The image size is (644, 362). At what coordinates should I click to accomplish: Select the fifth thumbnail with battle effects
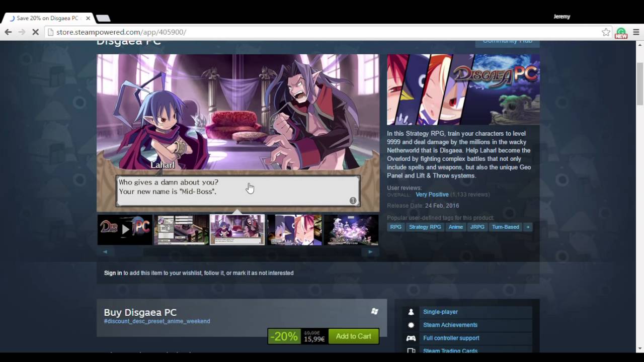351,230
